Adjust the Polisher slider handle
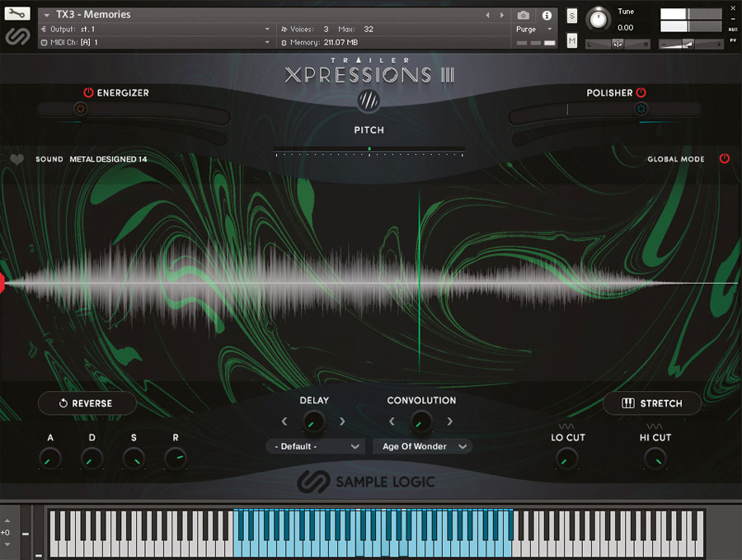Image resolution: width=742 pixels, height=560 pixels. click(x=641, y=109)
